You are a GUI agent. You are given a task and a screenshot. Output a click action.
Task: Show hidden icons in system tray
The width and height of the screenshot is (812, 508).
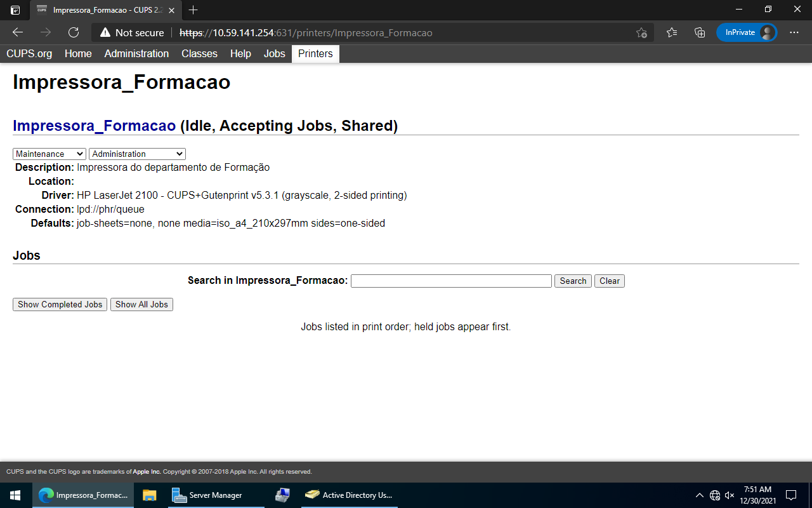coord(700,495)
